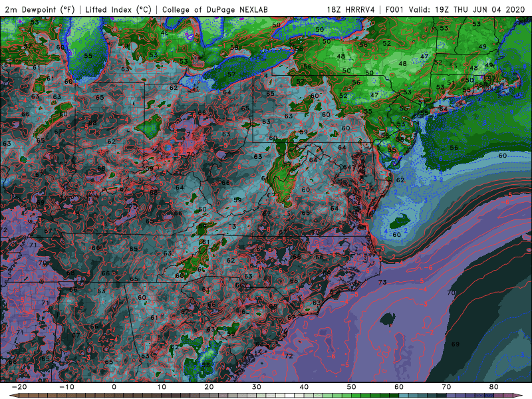Click the 40 label on the color scale

(304, 387)
